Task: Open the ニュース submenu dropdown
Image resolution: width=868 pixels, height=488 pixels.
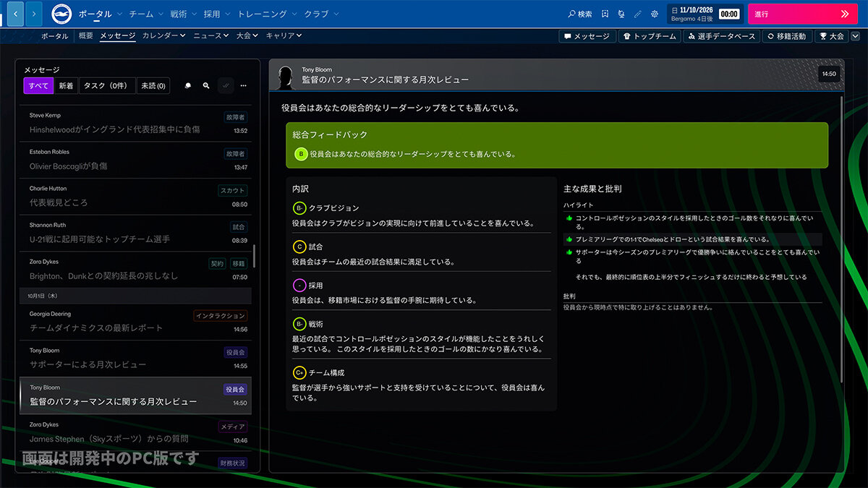Action: 210,35
